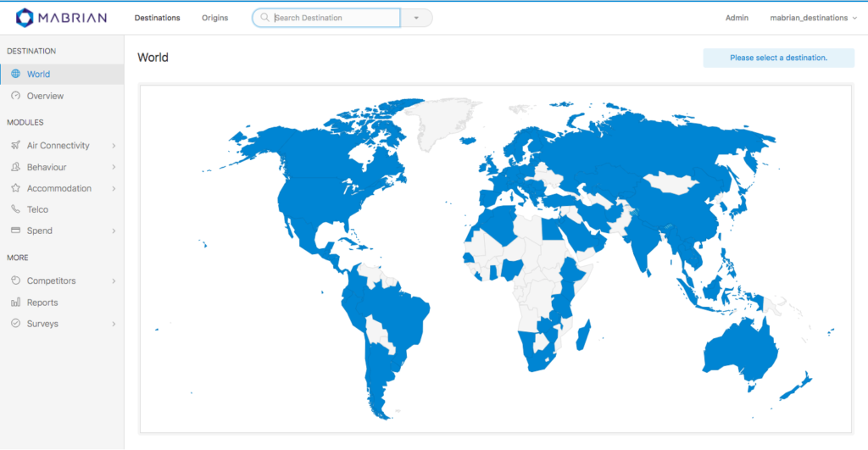Select Mongolia on the world map
The height and width of the screenshot is (450, 868).
672,183
